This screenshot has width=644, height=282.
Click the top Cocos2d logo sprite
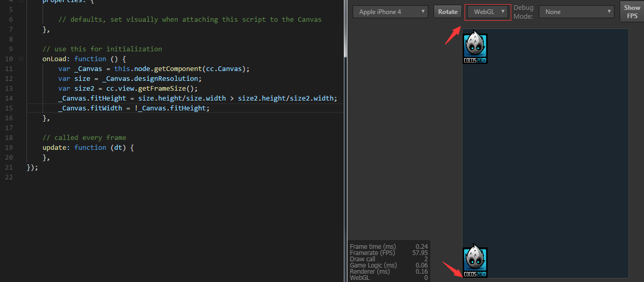point(475,48)
